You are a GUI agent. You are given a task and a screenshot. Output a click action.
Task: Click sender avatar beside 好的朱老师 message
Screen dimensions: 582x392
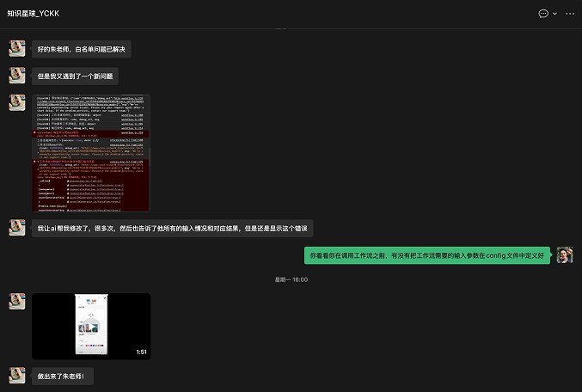pos(17,49)
